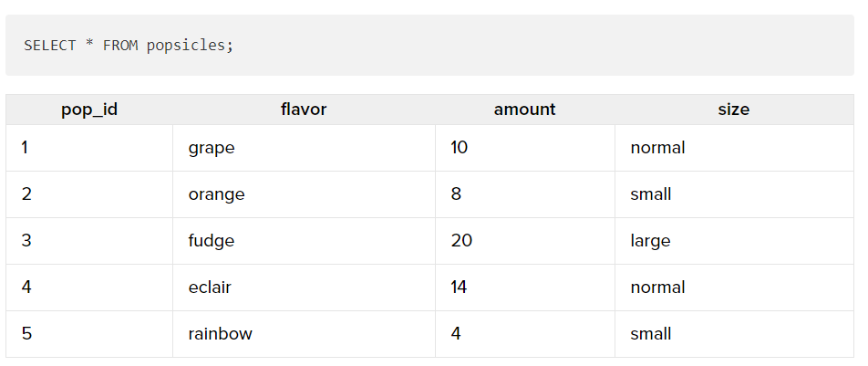Click the amount column header
This screenshot has width=868, height=366.
(x=525, y=110)
